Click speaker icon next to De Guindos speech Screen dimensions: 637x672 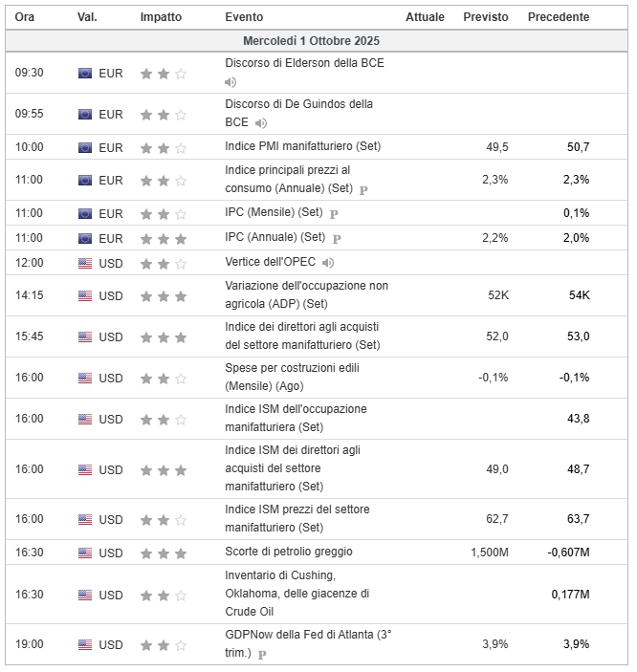(261, 123)
